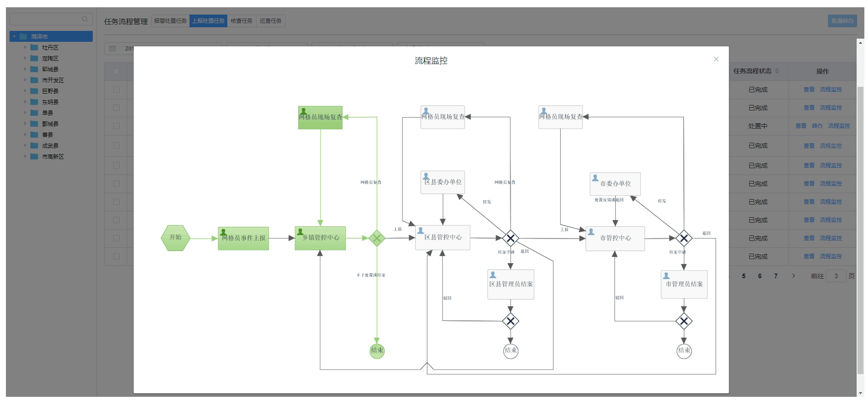Go to page 7
The height and width of the screenshot is (400, 868).
(x=776, y=276)
